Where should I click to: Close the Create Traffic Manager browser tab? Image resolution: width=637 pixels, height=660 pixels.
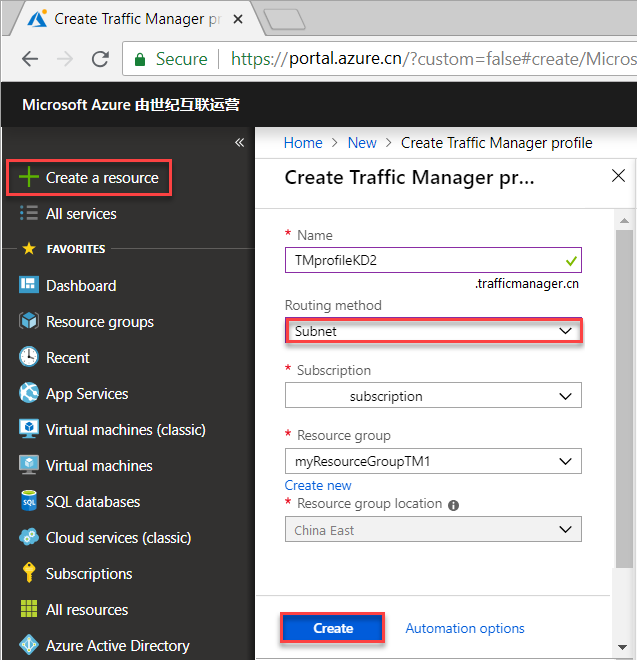click(238, 19)
